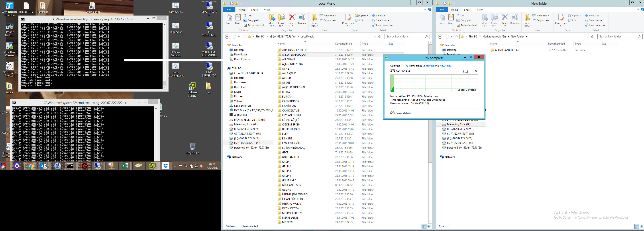
Task: Click LocalMusic link in copy dialog
Action: tap(429, 66)
